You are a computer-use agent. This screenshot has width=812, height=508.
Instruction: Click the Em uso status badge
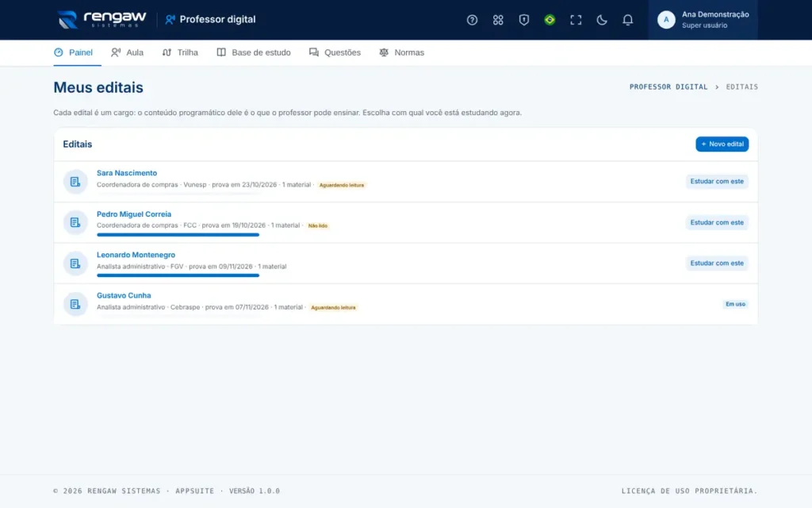point(735,304)
